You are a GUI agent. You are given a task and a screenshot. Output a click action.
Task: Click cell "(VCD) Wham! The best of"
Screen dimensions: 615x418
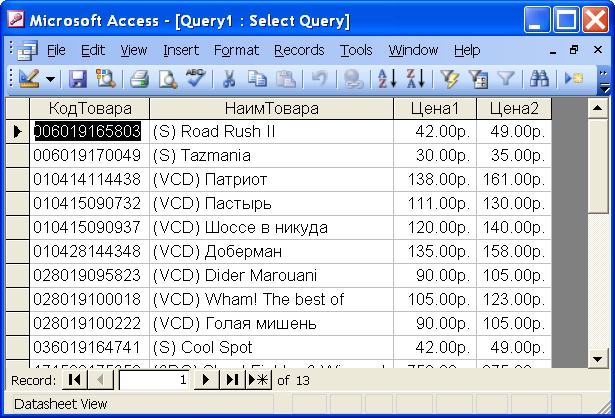pyautogui.click(x=271, y=300)
